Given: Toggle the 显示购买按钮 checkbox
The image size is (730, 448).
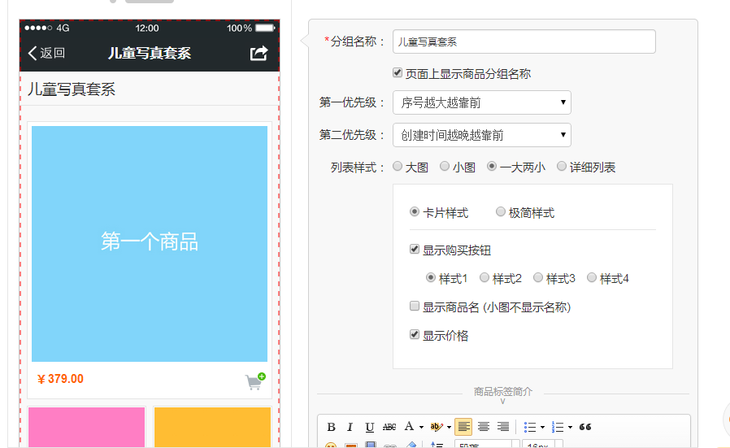Looking at the screenshot, I should tap(415, 250).
